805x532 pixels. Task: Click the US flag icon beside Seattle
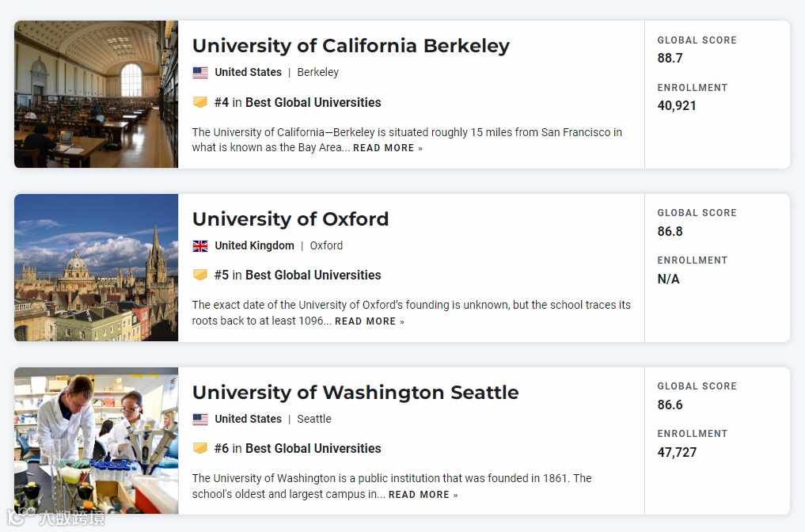tap(200, 419)
